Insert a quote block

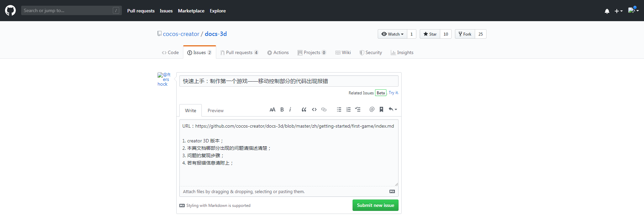304,109
